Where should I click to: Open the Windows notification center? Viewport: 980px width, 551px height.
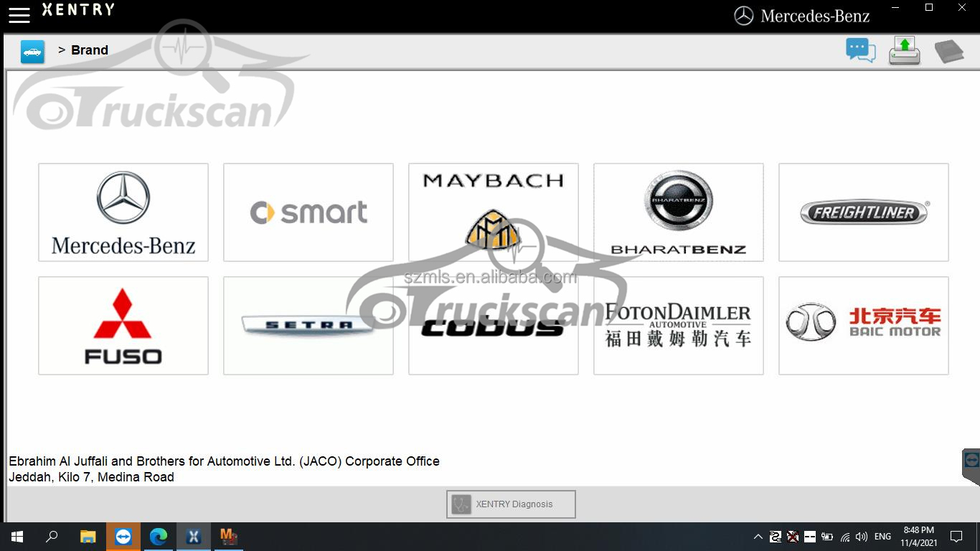tap(956, 537)
